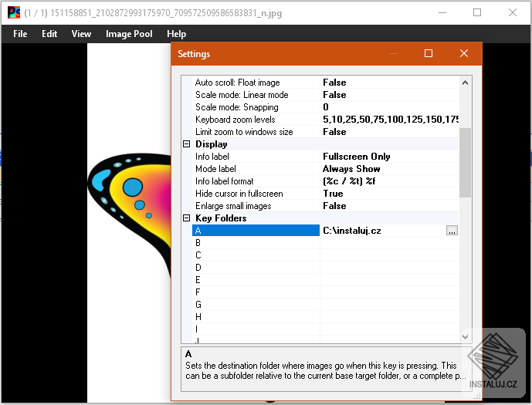Edit Info label format value

[x=389, y=181]
